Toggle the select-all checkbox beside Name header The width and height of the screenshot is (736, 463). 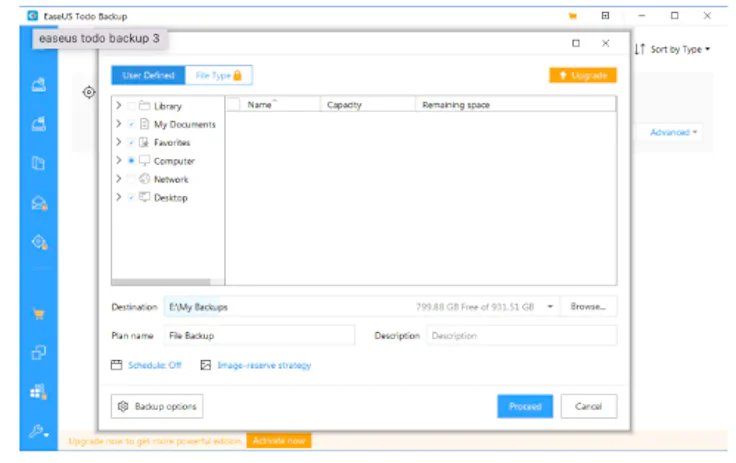(233, 104)
